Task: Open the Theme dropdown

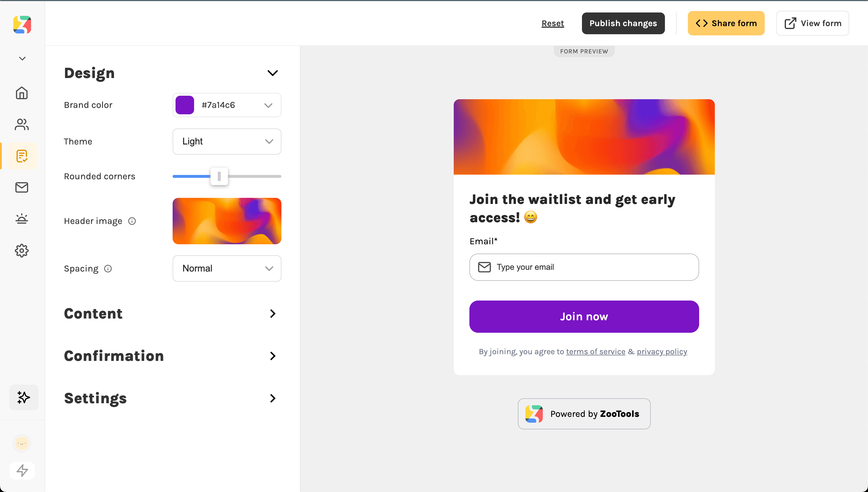Action: [227, 142]
